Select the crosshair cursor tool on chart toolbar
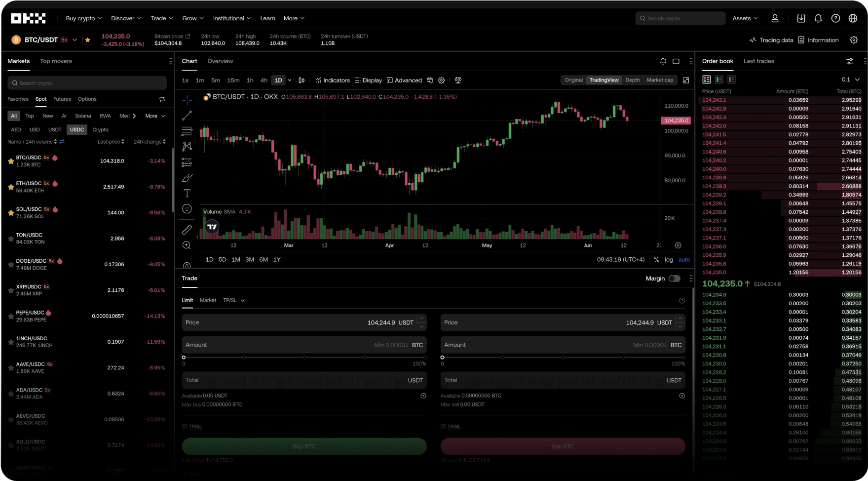This screenshot has height=481, width=868. click(187, 100)
